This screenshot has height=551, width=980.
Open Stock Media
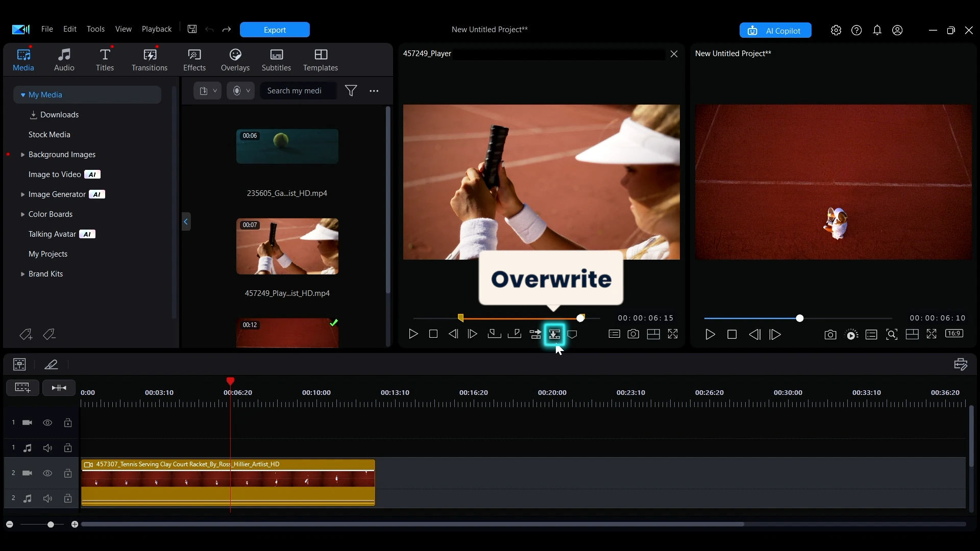point(50,135)
